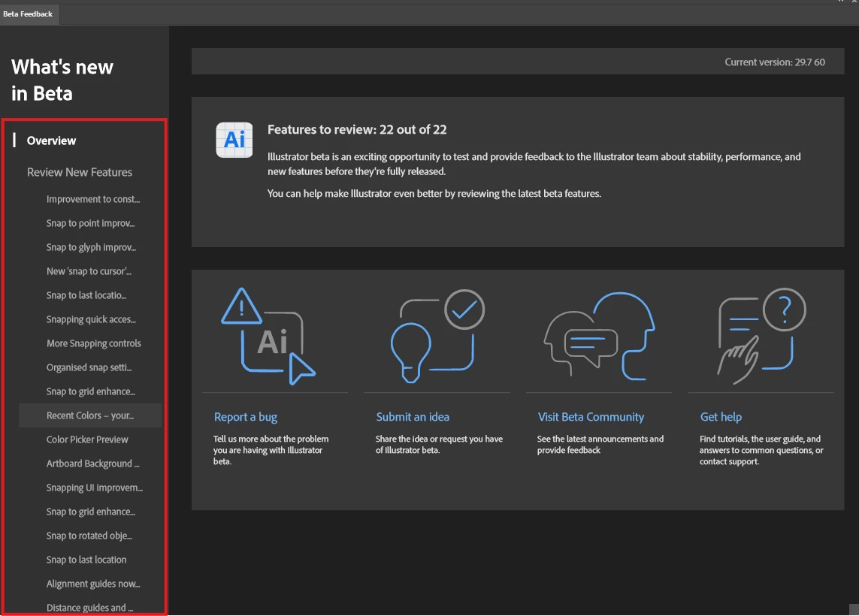Open 'Color Picker Preview' feature item
The width and height of the screenshot is (859, 616).
pyautogui.click(x=87, y=439)
